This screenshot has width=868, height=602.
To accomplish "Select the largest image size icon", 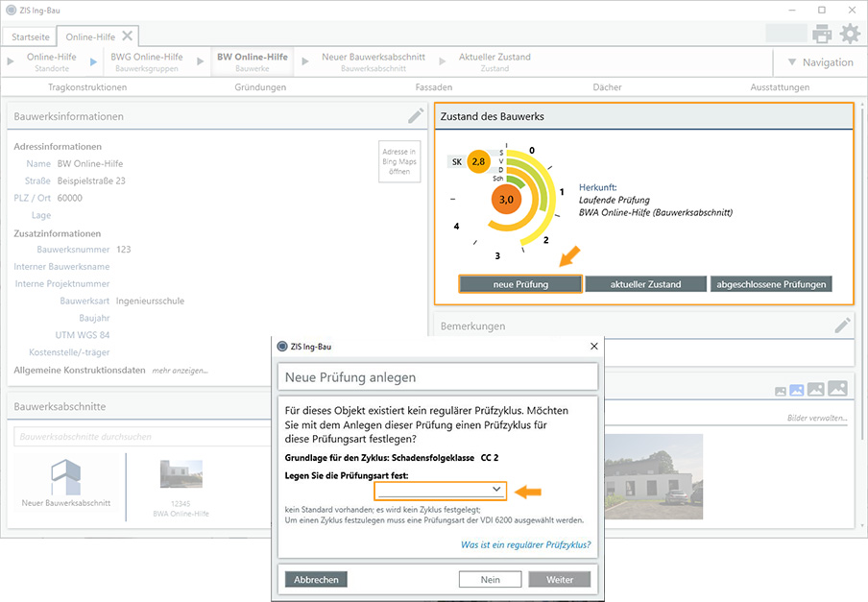I will pyautogui.click(x=837, y=389).
